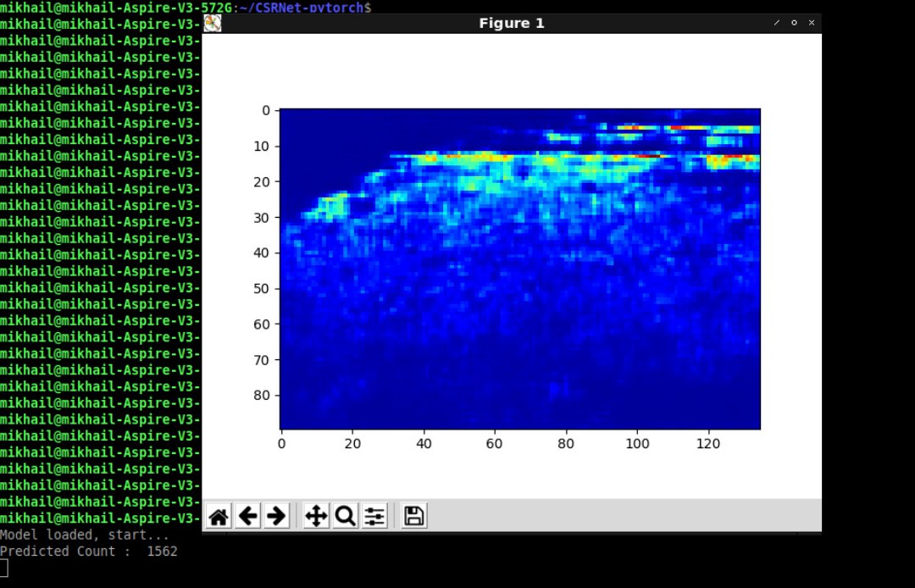Click the y-axis tick label 40

point(262,252)
